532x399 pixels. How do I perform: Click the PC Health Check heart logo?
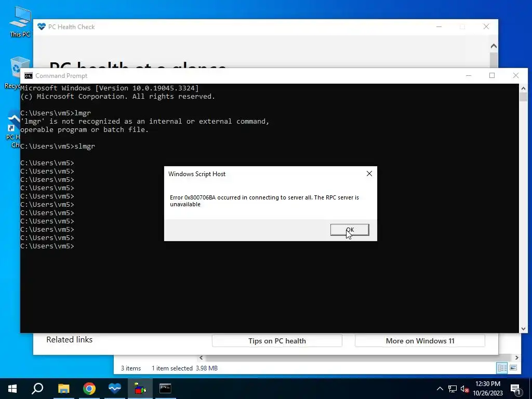tap(42, 26)
